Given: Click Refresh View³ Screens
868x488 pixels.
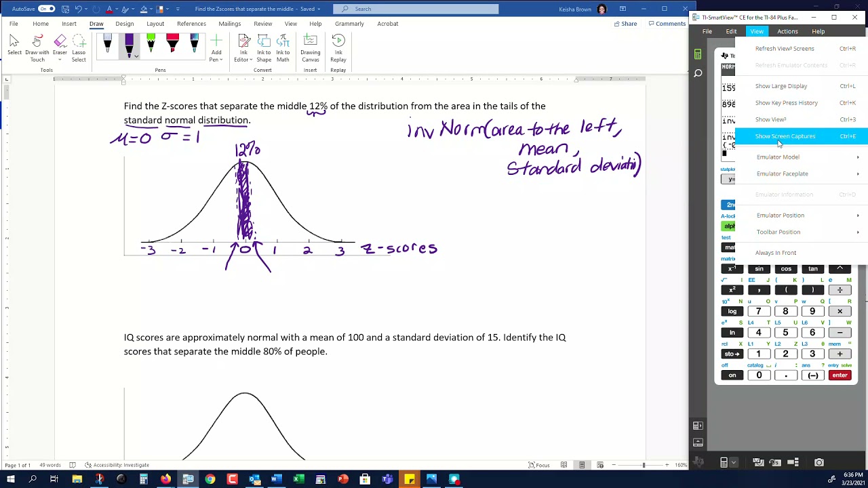Looking at the screenshot, I should pyautogui.click(x=802, y=49).
